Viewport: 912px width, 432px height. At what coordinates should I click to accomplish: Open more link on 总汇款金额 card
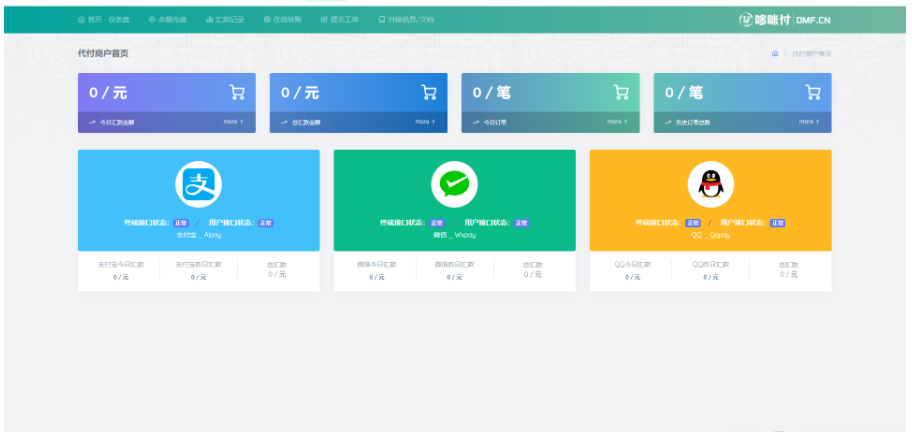click(425, 122)
